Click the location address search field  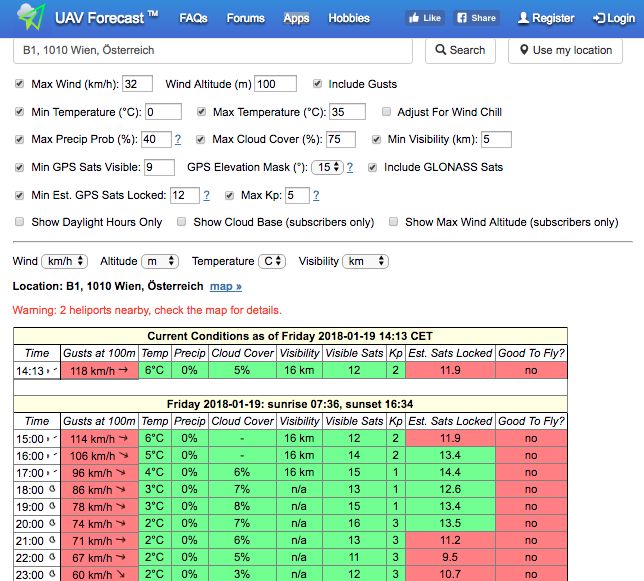(213, 50)
